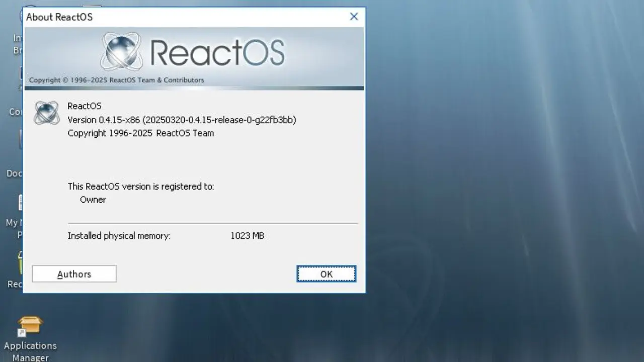Open the Authors list
This screenshot has width=644, height=362.
click(x=74, y=274)
